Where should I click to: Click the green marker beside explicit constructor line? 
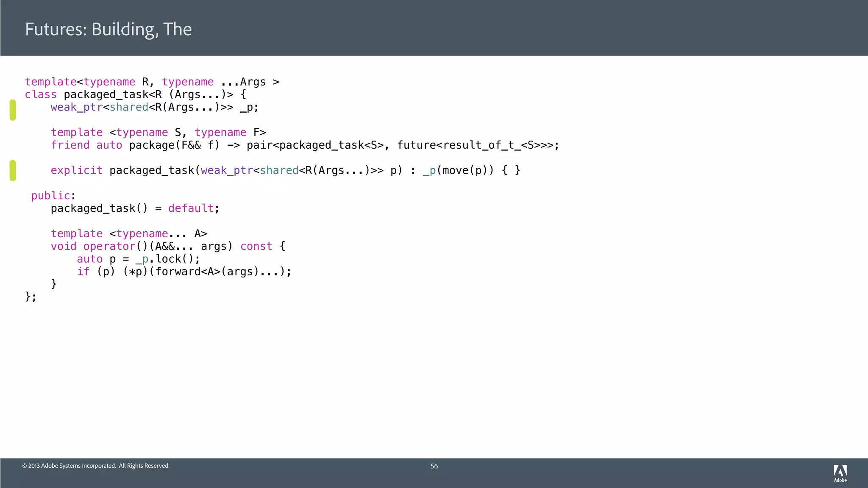[13, 170]
